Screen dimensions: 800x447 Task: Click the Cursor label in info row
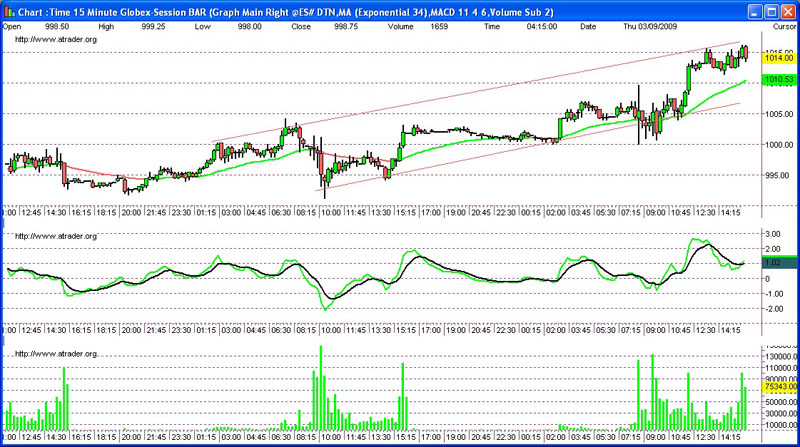coord(785,27)
